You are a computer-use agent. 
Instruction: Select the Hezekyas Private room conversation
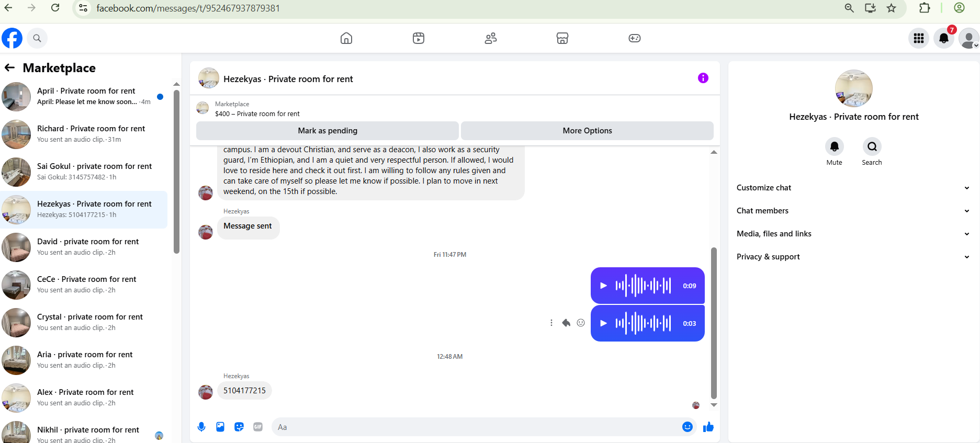point(84,210)
